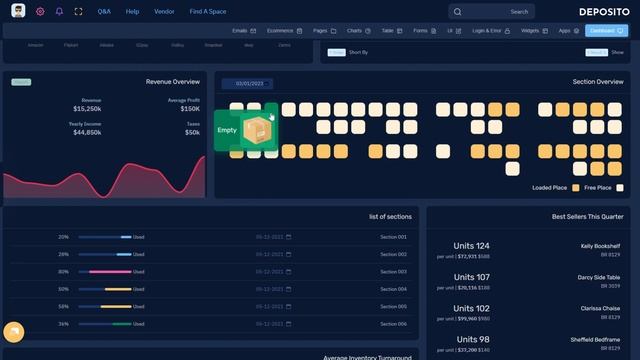This screenshot has width=640, height=360.
Task: Open settings via the pink gear icon
Action: (40, 11)
